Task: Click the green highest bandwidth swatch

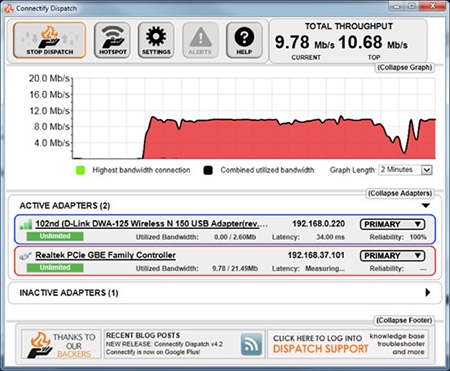Action: point(80,170)
